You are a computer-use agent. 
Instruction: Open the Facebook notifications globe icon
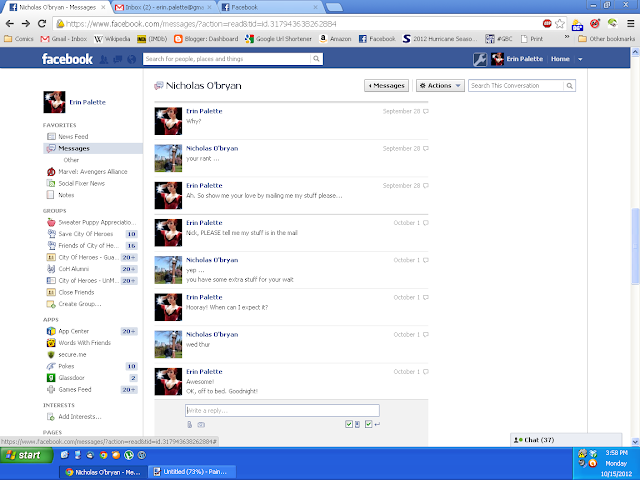click(131, 60)
